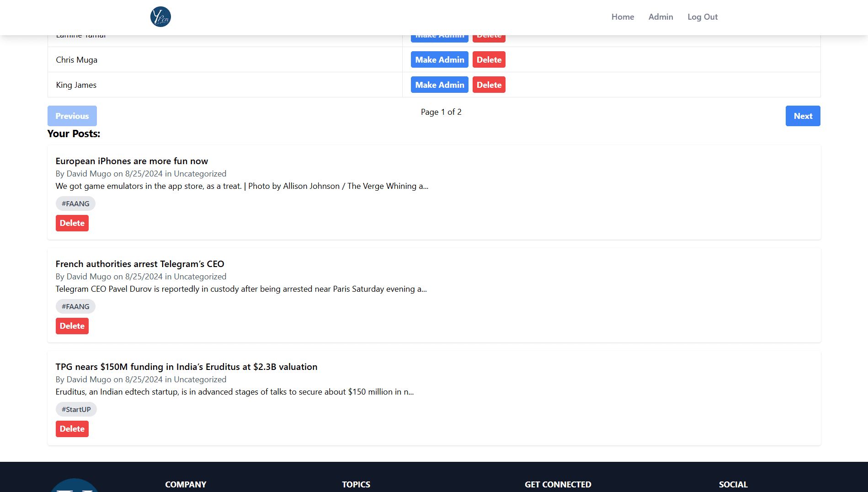This screenshot has height=492, width=868.
Task: Click SOCIAL footer heading
Action: [733, 484]
